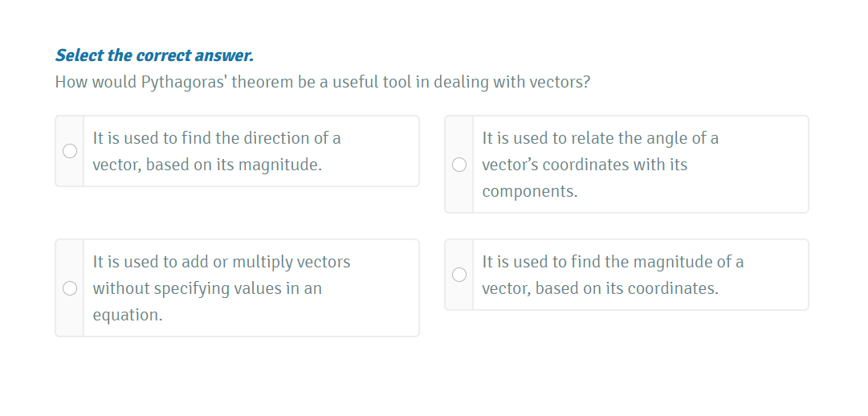
Task: Select the radio button for direction of a vector
Action: 70,151
